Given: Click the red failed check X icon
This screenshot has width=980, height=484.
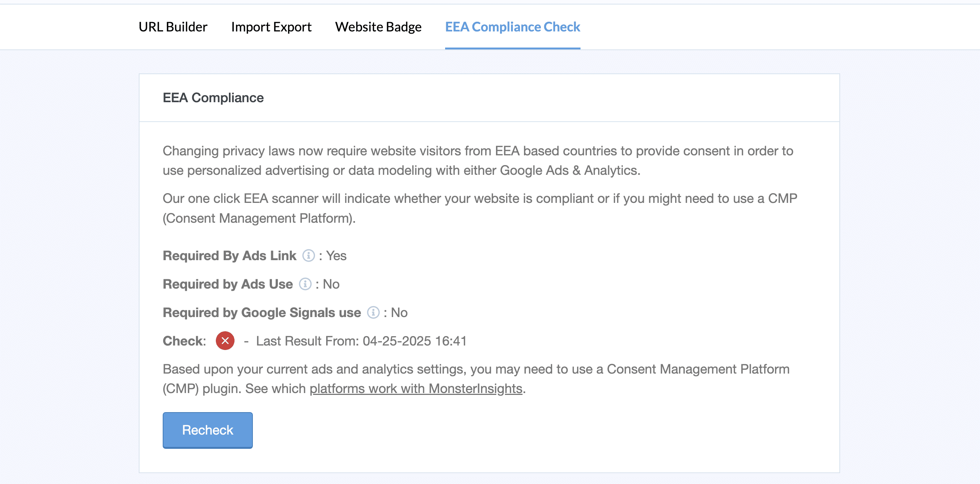Looking at the screenshot, I should click(225, 341).
